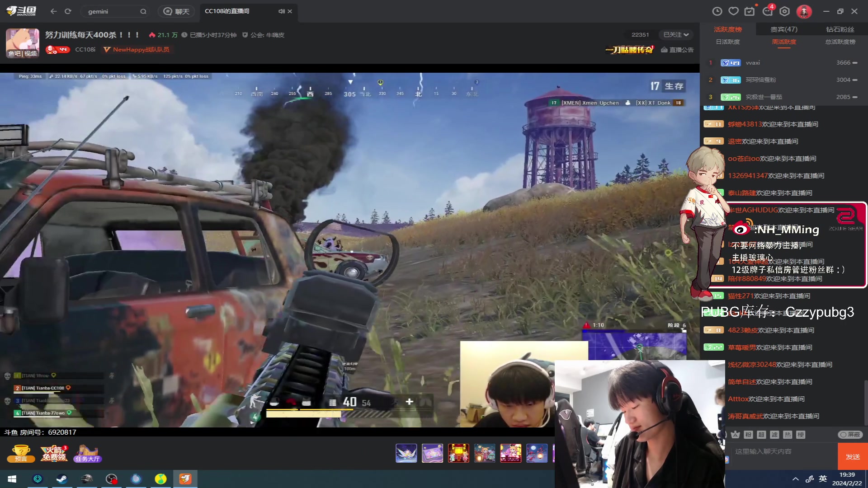Toggle the 屏蔽 chat shield switch
This screenshot has height=488, width=868.
(x=850, y=434)
